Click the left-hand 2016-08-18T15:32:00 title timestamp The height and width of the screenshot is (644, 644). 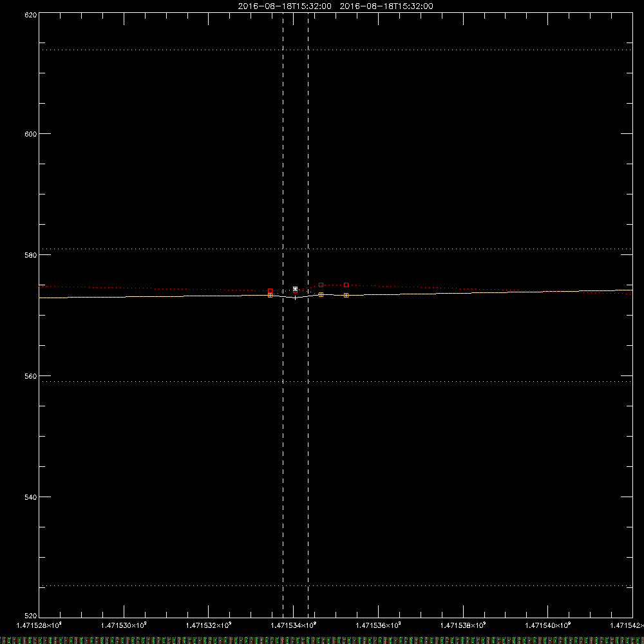[x=285, y=6]
